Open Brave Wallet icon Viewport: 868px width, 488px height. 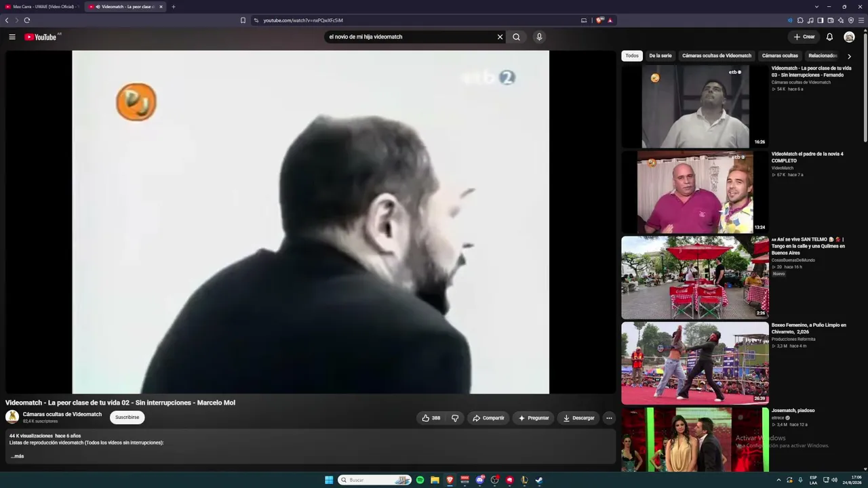[831, 20]
